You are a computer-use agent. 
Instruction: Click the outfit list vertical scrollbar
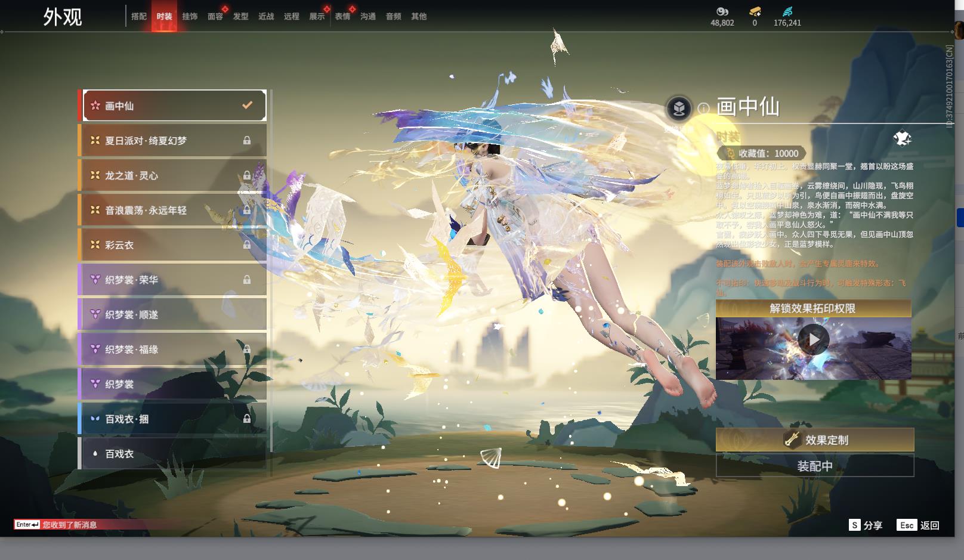(x=271, y=268)
